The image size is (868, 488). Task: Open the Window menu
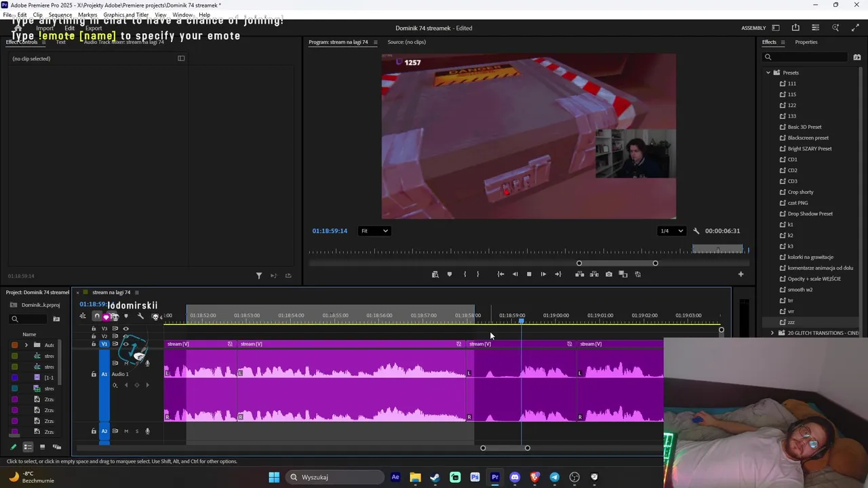pos(182,15)
